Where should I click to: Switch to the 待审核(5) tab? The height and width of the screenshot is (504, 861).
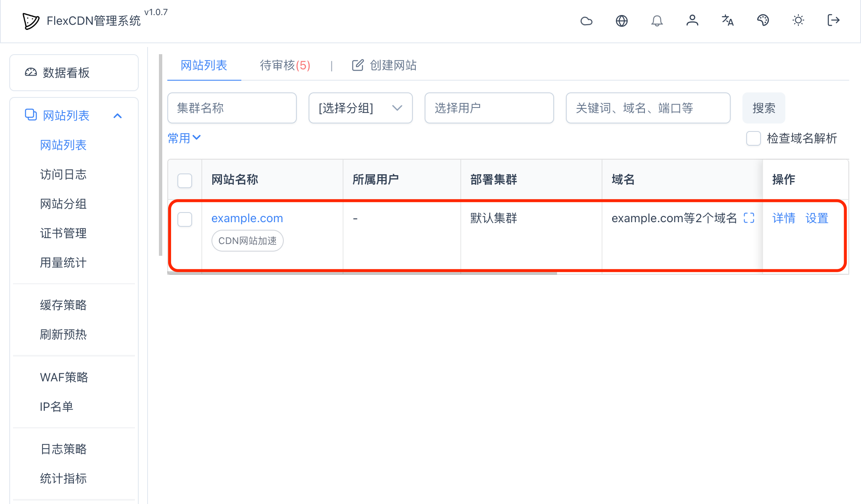pos(285,66)
